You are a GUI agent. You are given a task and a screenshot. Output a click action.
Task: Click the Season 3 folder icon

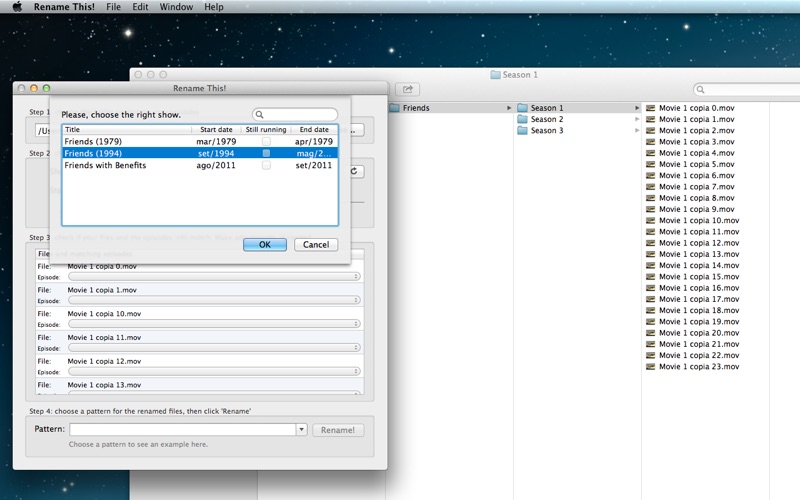(522, 130)
